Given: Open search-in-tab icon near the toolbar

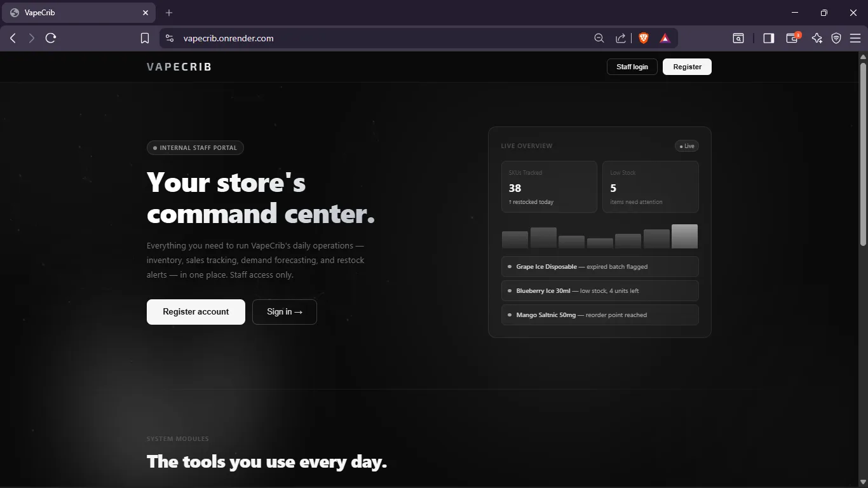Looking at the screenshot, I should [x=738, y=38].
